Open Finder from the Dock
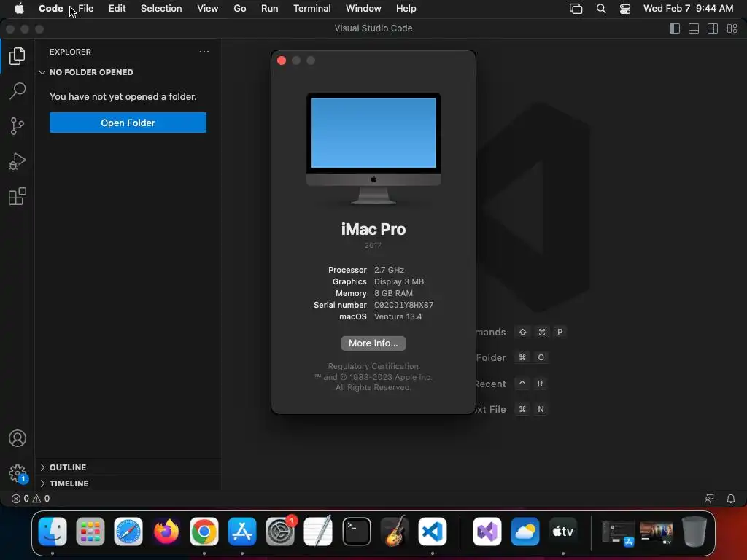 (53, 532)
